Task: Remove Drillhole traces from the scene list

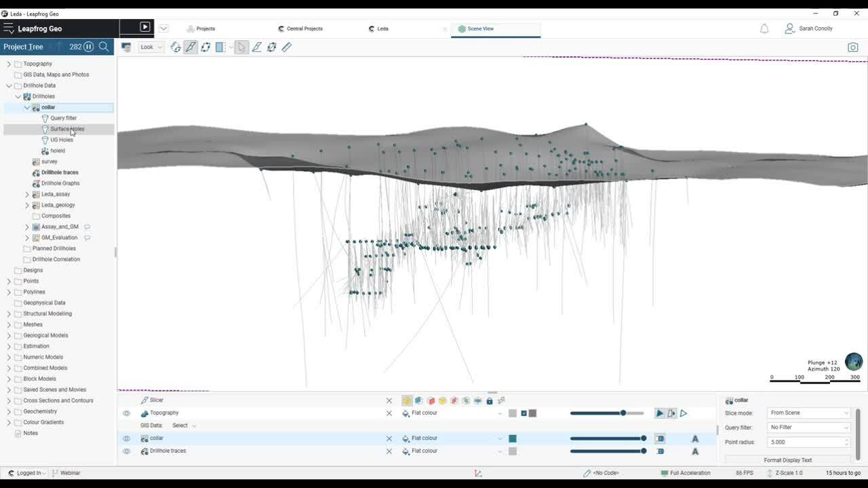Action: pyautogui.click(x=389, y=451)
